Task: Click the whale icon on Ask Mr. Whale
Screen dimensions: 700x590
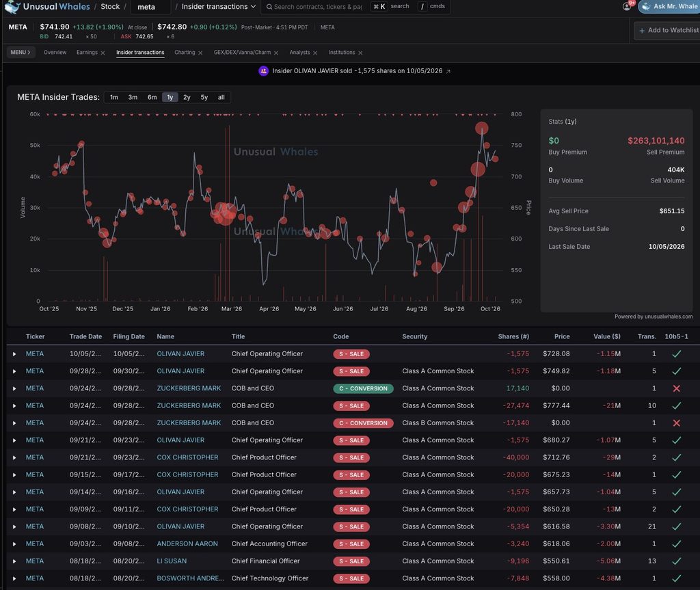Action: pyautogui.click(x=646, y=6)
